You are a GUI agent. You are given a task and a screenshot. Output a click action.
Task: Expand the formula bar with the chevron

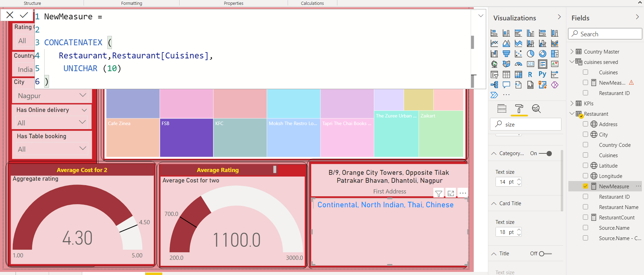pos(481,16)
